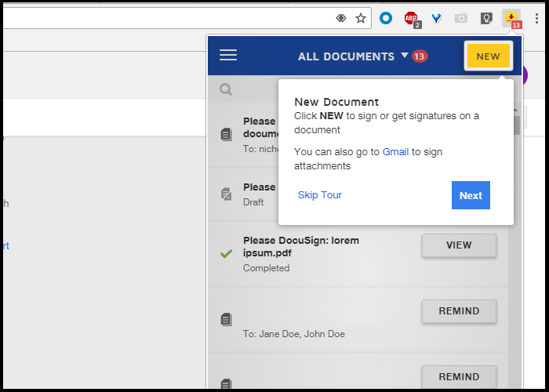Screen dimensions: 549x392
Task: Click the camera screenshot extension icon
Action: [461, 18]
